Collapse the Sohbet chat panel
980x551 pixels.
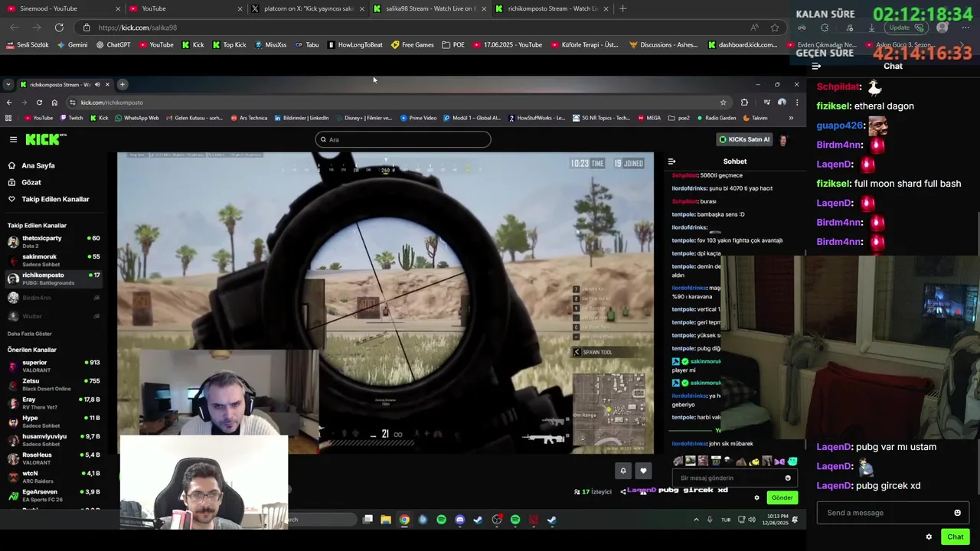click(x=671, y=161)
